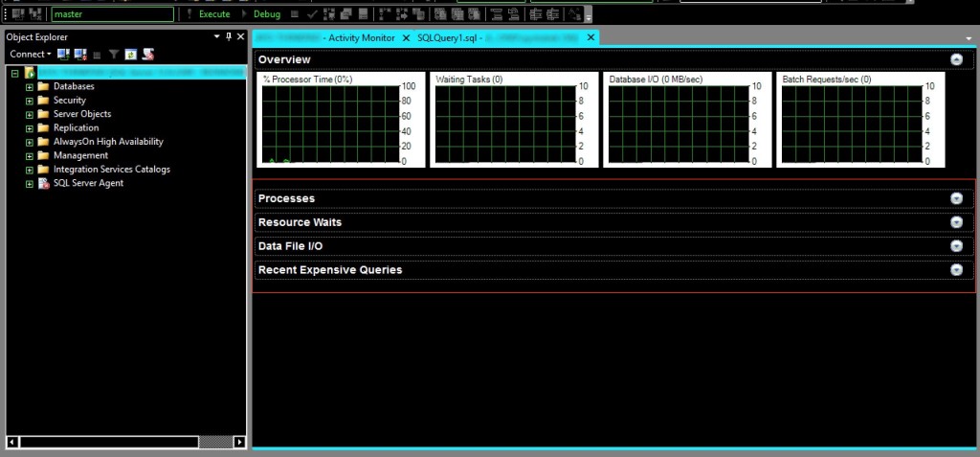Click the Change Connection toolbar icon
980x457 pixels.
click(x=35, y=13)
